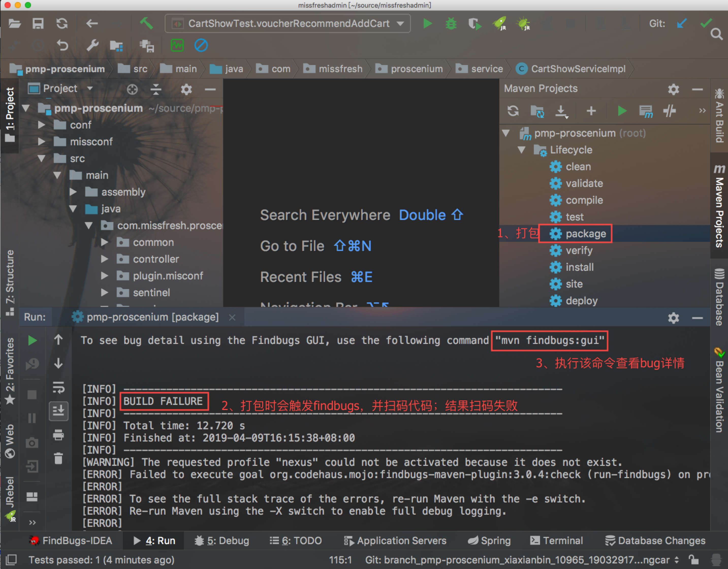The height and width of the screenshot is (569, 728).
Task: Collapse Lifecycle node in Maven panel
Action: 522,150
